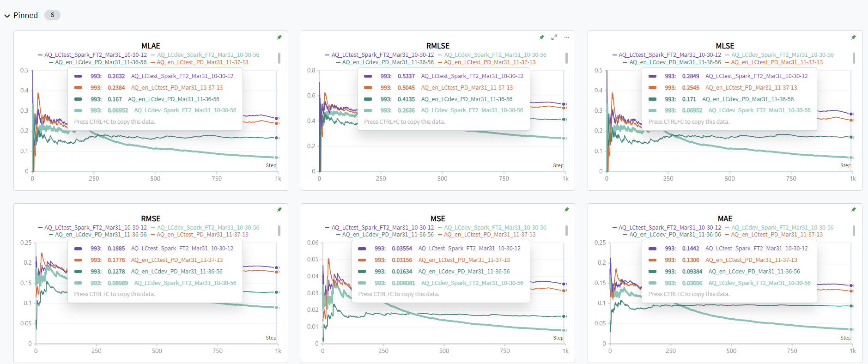868x364 pixels.
Task: Toggle AQ_LCdev_Spark_FT2 series in MSE legend
Action: [492, 228]
